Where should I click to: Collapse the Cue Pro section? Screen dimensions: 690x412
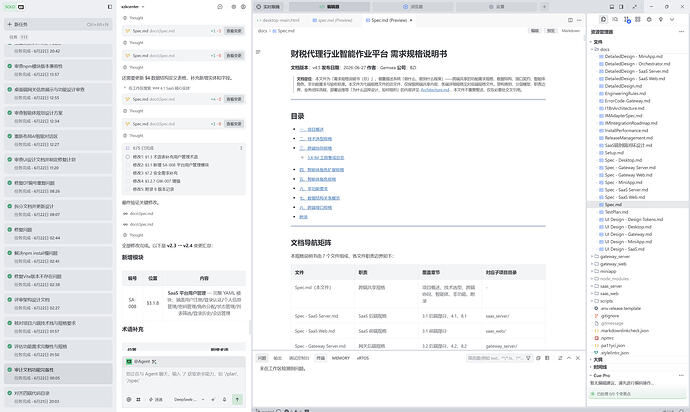pos(591,375)
